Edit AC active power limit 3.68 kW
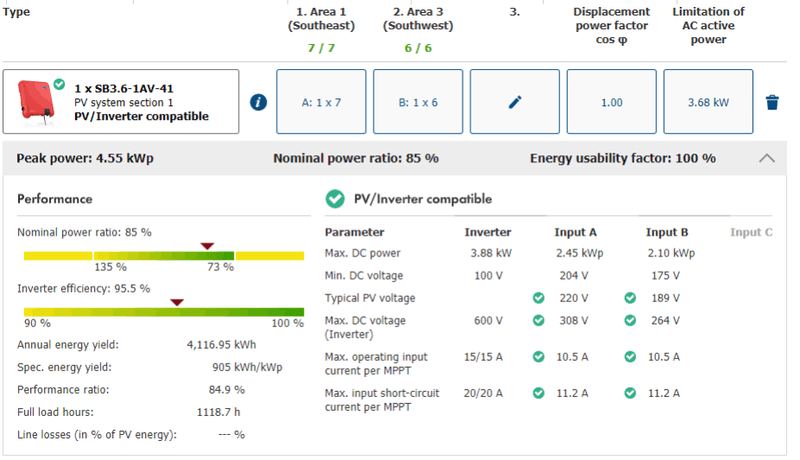Screen dimensions: 800x460 click(709, 102)
